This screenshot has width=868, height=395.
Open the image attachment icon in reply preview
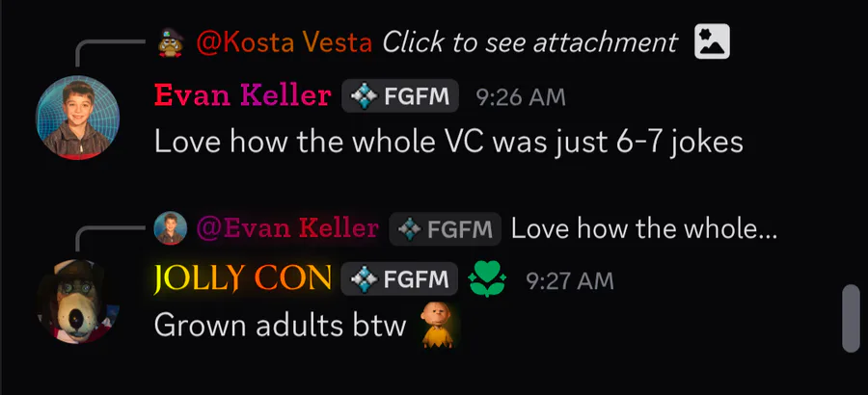[712, 41]
